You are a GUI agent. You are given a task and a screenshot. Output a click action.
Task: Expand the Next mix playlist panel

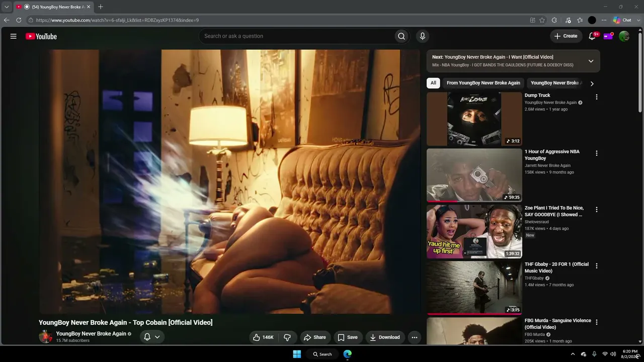(591, 61)
